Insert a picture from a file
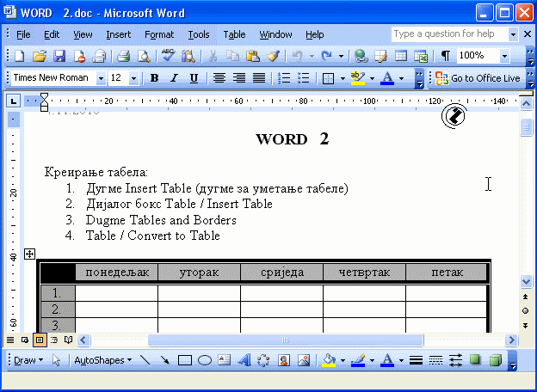Screen dimensions: 537x392 coord(304,360)
